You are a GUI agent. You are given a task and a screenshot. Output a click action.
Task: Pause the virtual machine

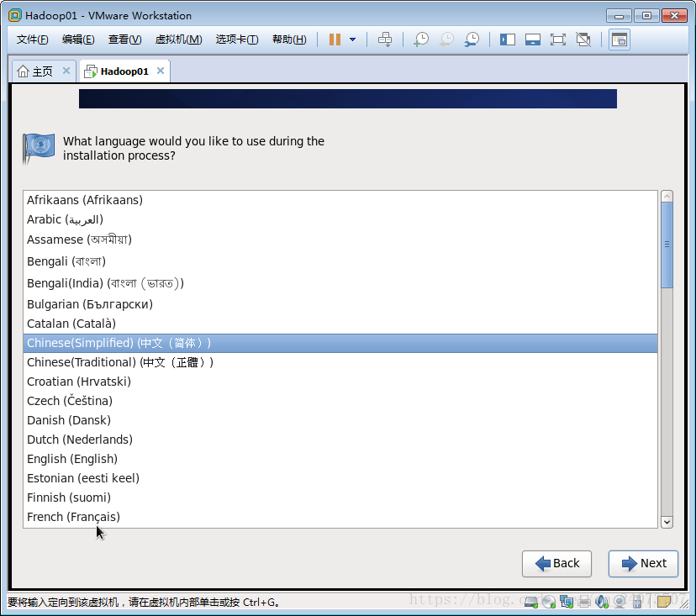(335, 39)
